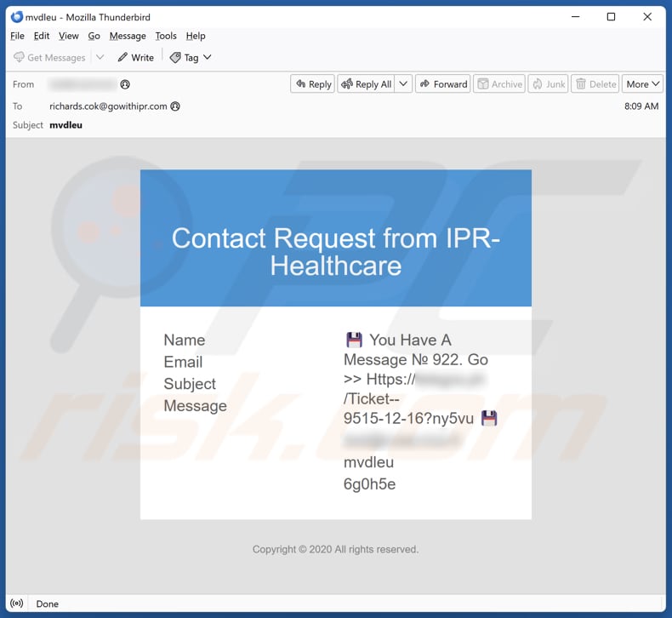Click the 'Name' field label
Screen dimensions: 672x618
click(185, 340)
